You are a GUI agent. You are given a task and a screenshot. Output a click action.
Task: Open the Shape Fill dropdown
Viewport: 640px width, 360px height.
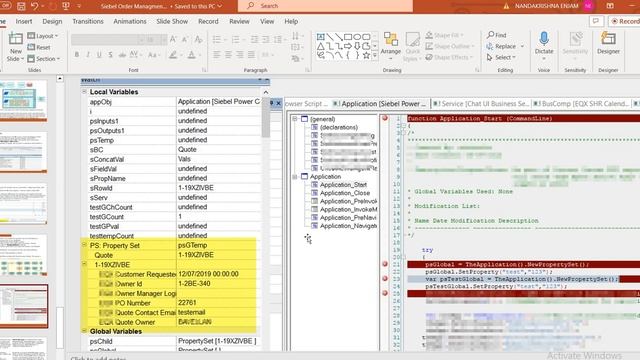pyautogui.click(x=445, y=36)
